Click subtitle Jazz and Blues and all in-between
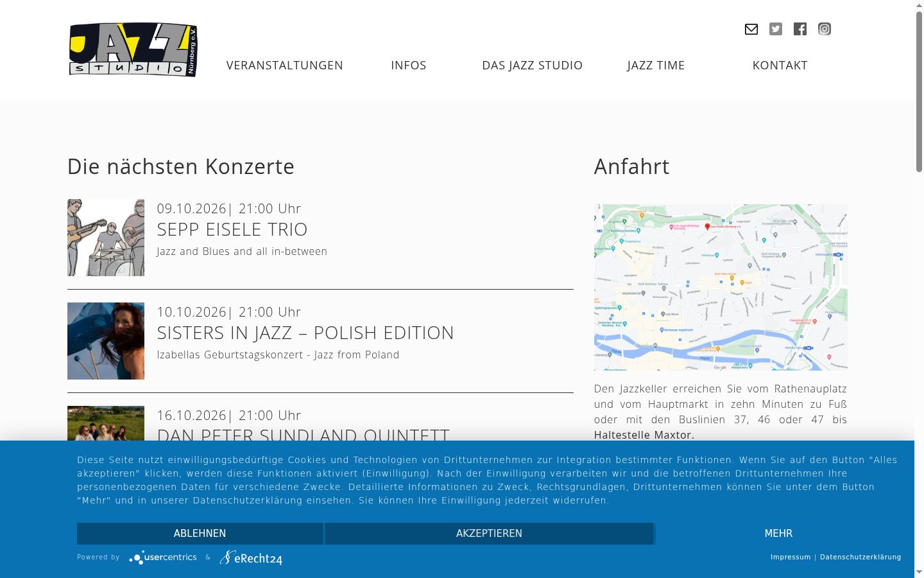Screen dimensions: 924x578 click(x=242, y=251)
